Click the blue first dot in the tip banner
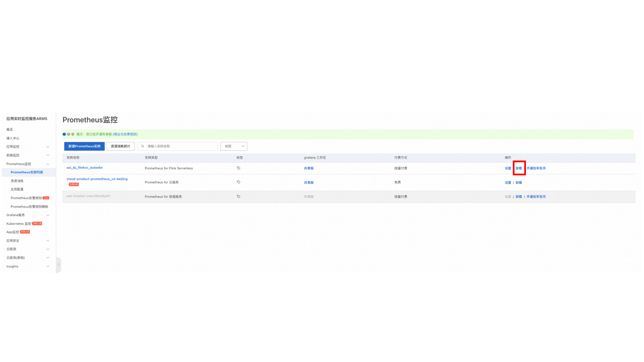Image resolution: width=644 pixels, height=362 pixels. click(x=64, y=134)
